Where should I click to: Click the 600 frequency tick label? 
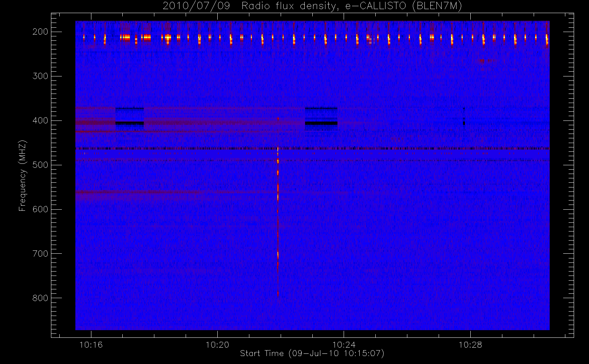[x=40, y=209]
